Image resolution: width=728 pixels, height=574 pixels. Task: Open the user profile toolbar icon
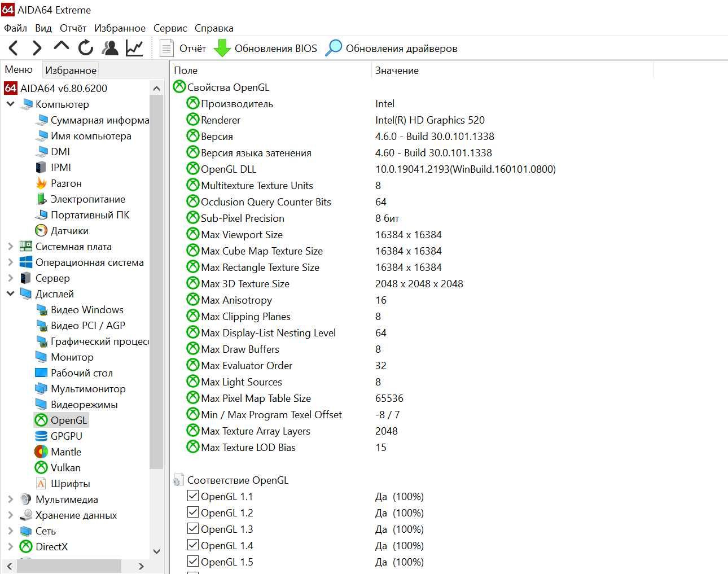pyautogui.click(x=110, y=48)
